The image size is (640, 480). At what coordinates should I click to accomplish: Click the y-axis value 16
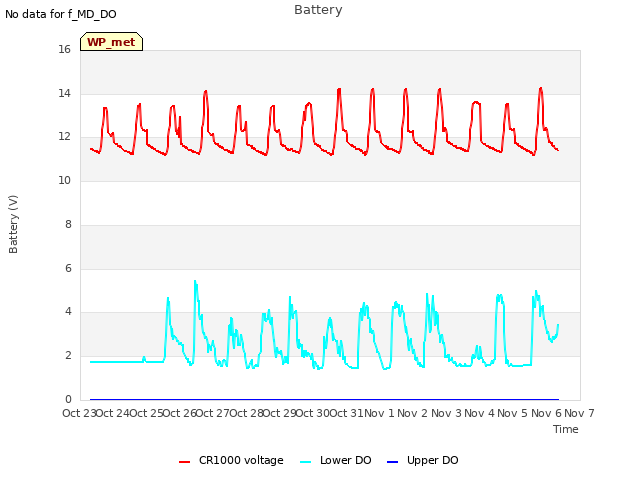[64, 49]
